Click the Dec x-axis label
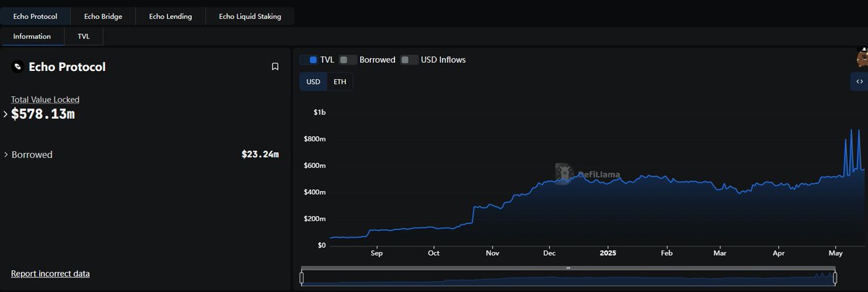Viewport: 868px width, 292px height. [x=549, y=254]
